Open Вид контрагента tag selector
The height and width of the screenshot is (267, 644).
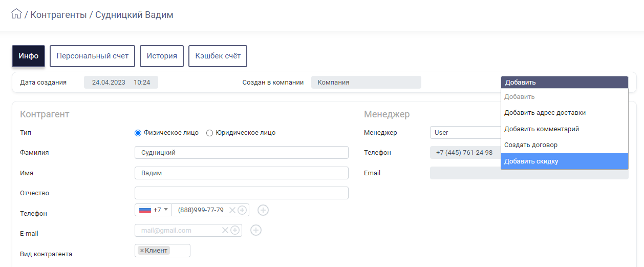(x=162, y=251)
